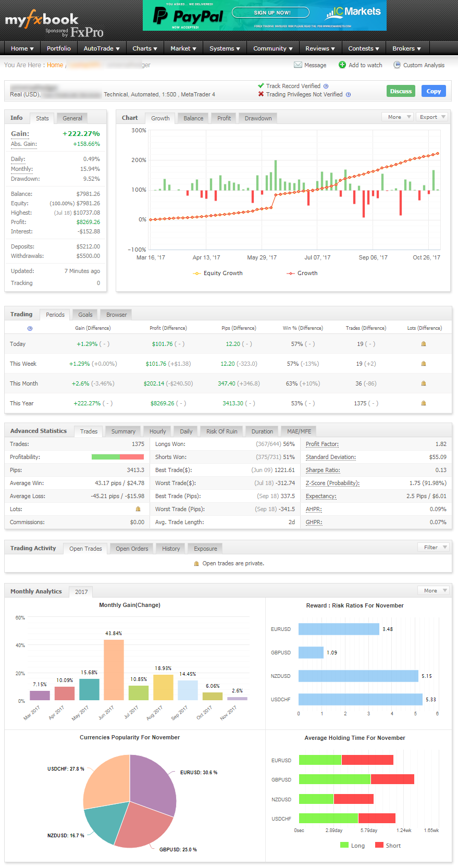Open the Monthly Analytics More dropdown

pos(434,590)
